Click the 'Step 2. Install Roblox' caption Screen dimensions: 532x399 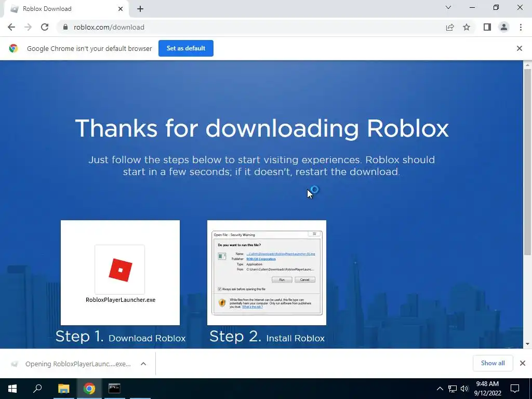point(267,337)
